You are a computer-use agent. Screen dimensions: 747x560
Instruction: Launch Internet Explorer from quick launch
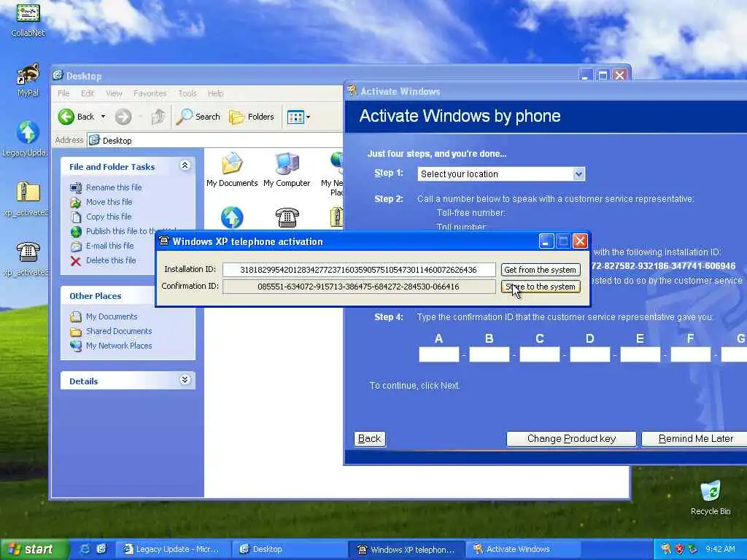pyautogui.click(x=85, y=549)
